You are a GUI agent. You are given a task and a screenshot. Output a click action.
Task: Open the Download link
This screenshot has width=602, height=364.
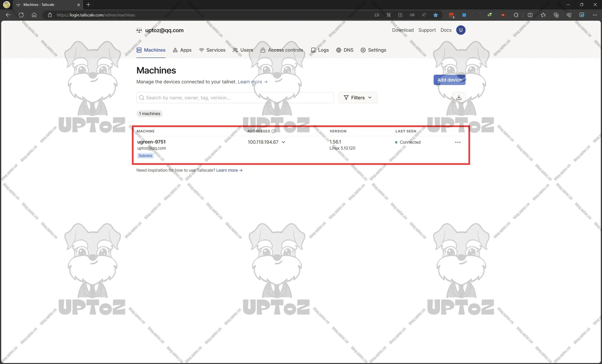(403, 30)
